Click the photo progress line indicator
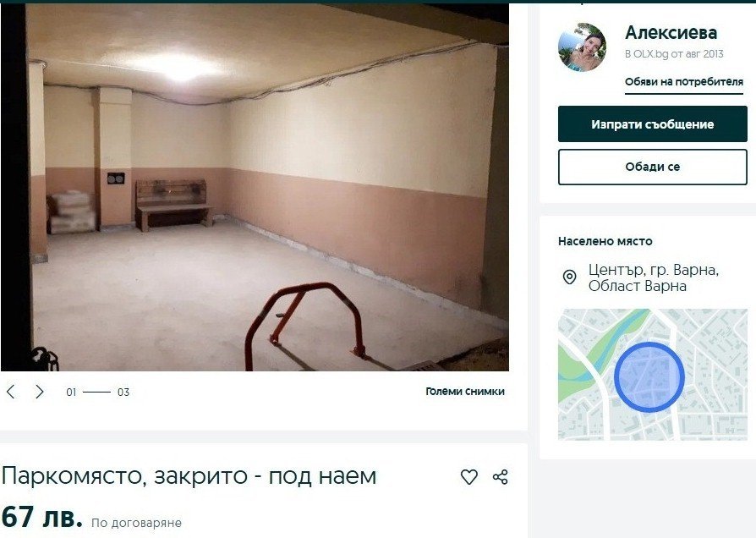This screenshot has height=538, width=756. [96, 392]
